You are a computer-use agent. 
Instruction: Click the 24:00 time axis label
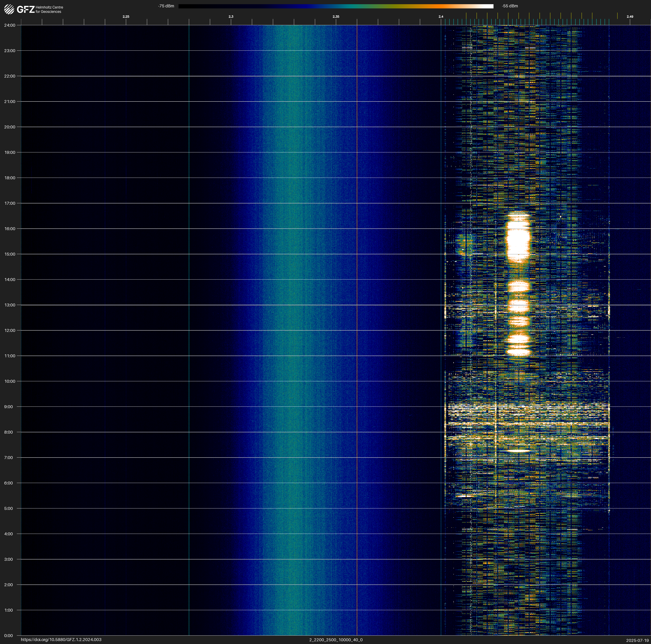[x=10, y=25]
